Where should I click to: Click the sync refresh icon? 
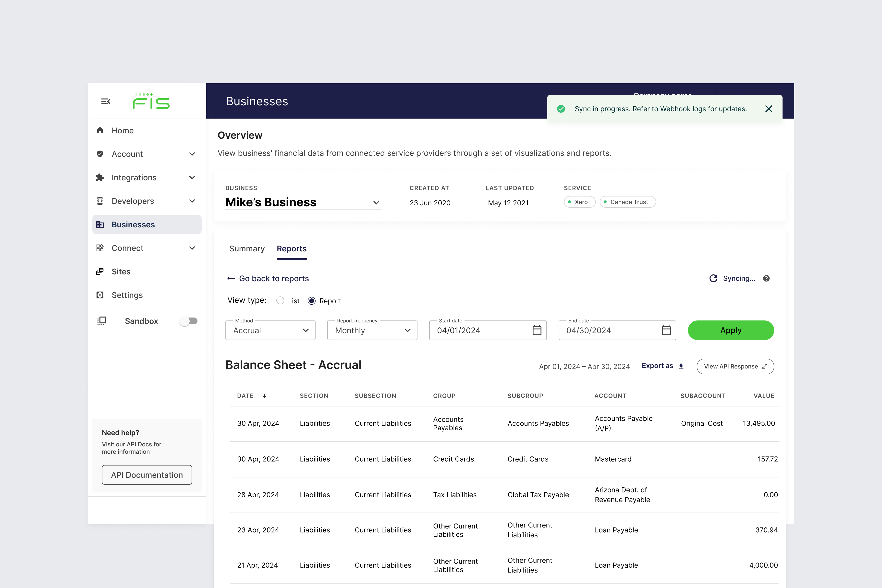click(x=713, y=278)
